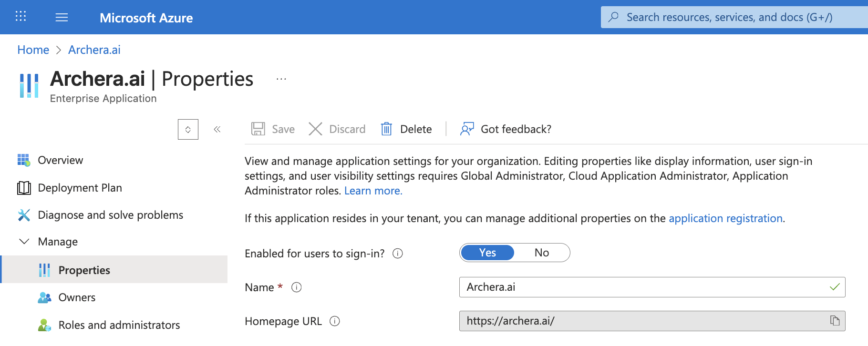Viewport: 868px width, 346px height.
Task: Go to Owners in the sidebar
Action: (77, 297)
